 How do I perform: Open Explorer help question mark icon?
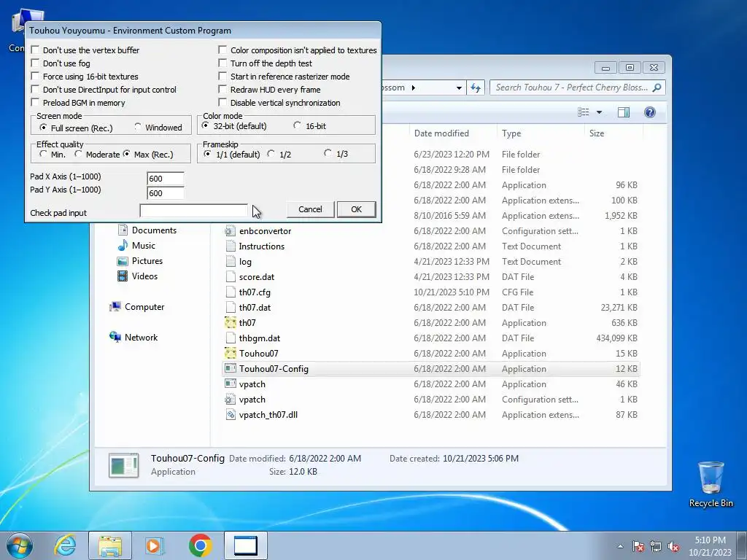click(650, 112)
